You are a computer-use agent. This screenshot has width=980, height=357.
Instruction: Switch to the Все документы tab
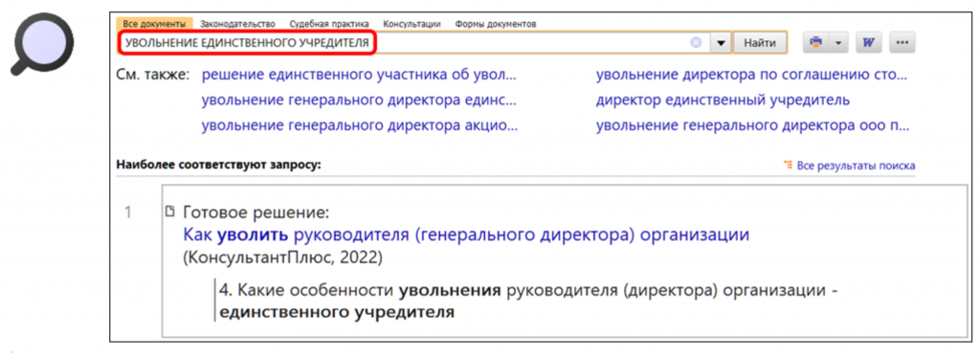154,24
